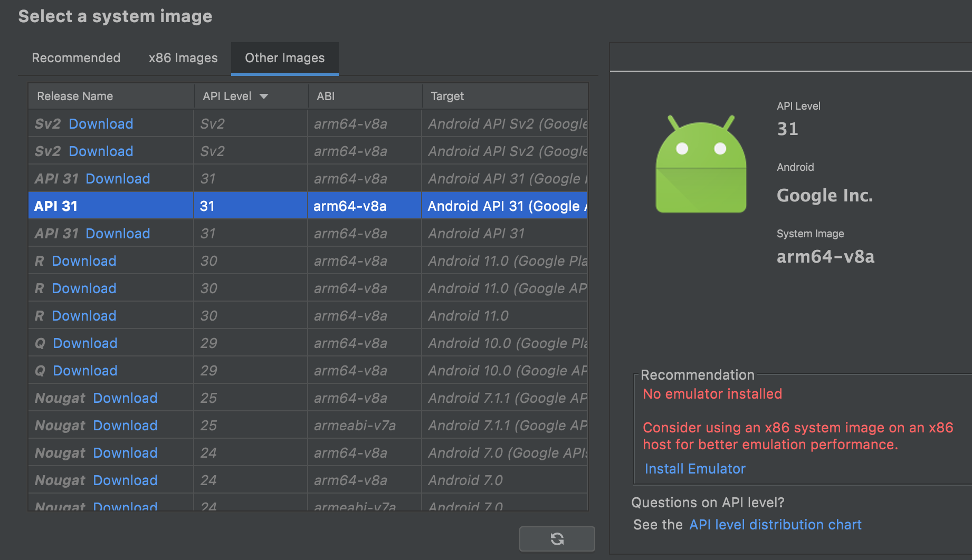Viewport: 972px width, 560px height.
Task: Switch to the Recommended tab
Action: pos(76,58)
